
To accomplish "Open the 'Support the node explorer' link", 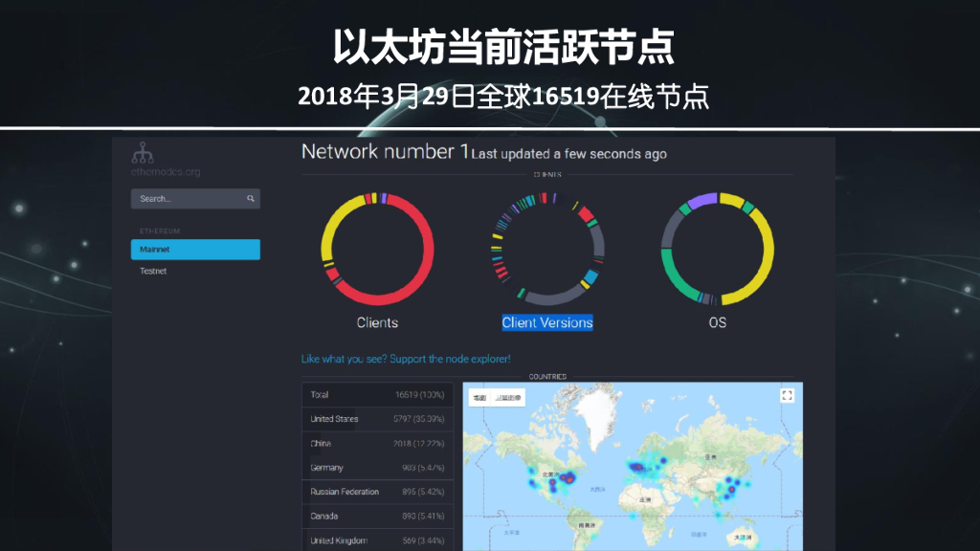I will tap(406, 359).
